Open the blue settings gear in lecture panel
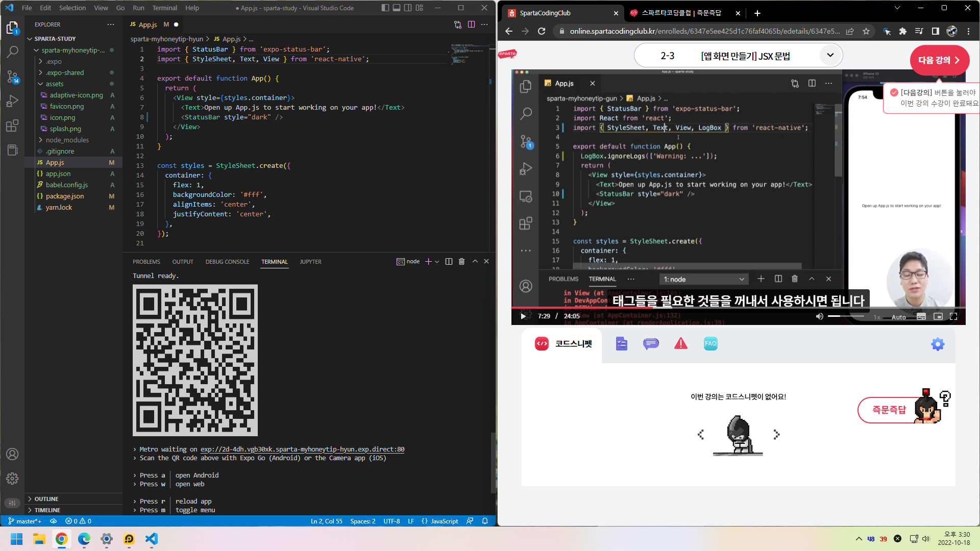 coord(938,344)
